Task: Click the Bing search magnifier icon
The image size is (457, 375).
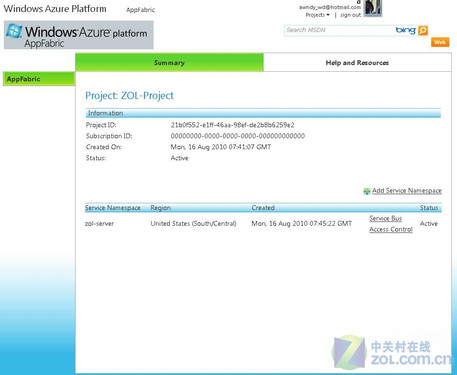Action: [x=423, y=30]
